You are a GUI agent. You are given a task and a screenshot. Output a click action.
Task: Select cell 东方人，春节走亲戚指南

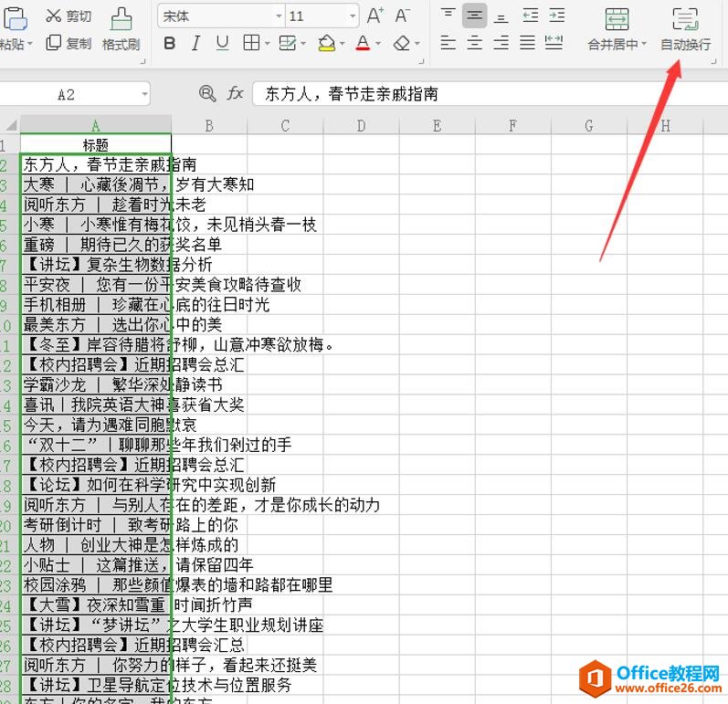click(96, 164)
